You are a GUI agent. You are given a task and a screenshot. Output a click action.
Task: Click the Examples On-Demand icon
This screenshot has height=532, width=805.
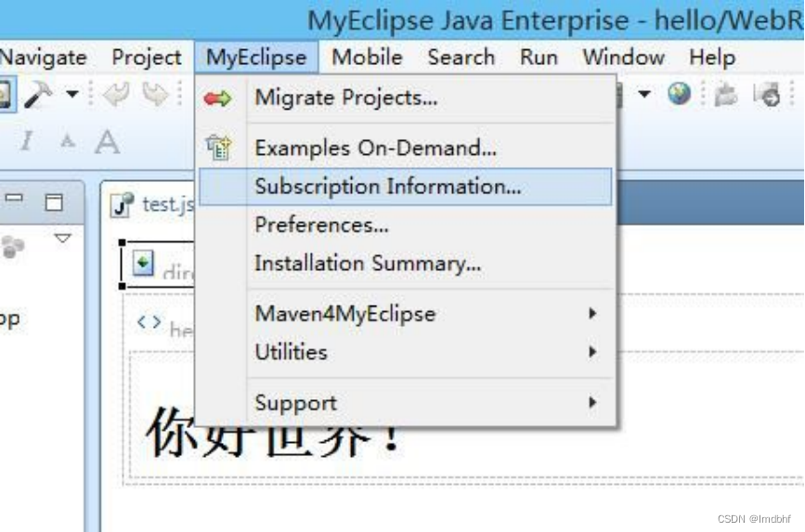pos(219,148)
